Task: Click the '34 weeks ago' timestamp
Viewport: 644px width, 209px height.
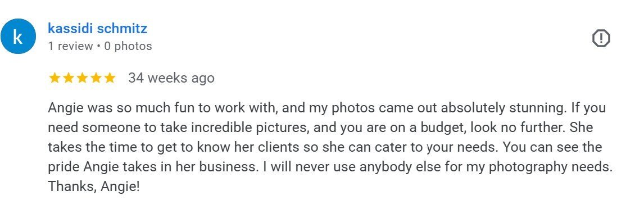Action: (x=171, y=78)
